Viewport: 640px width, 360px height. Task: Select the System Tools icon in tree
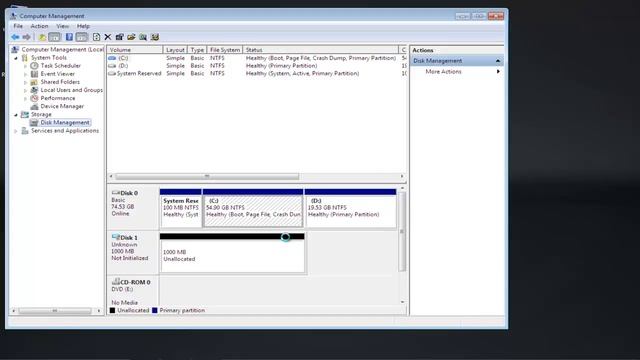25,58
